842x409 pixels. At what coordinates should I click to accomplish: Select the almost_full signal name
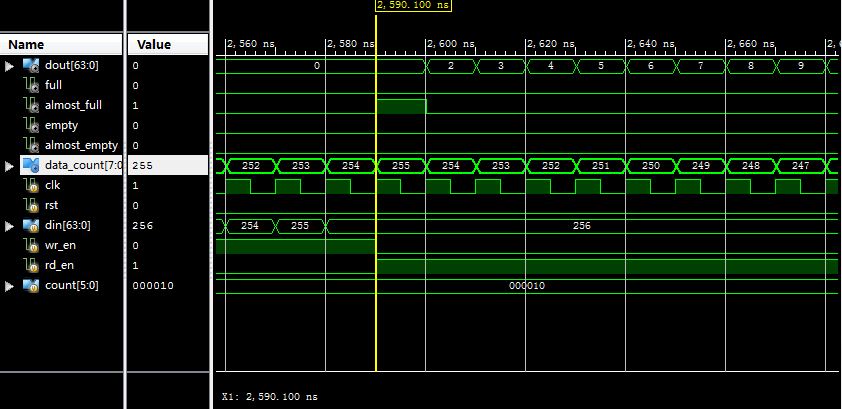(73, 105)
